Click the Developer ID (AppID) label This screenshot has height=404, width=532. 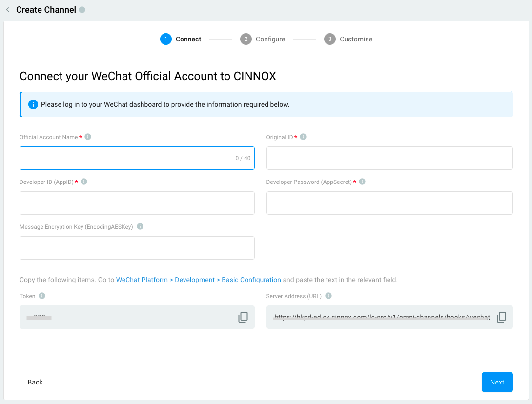click(x=46, y=182)
